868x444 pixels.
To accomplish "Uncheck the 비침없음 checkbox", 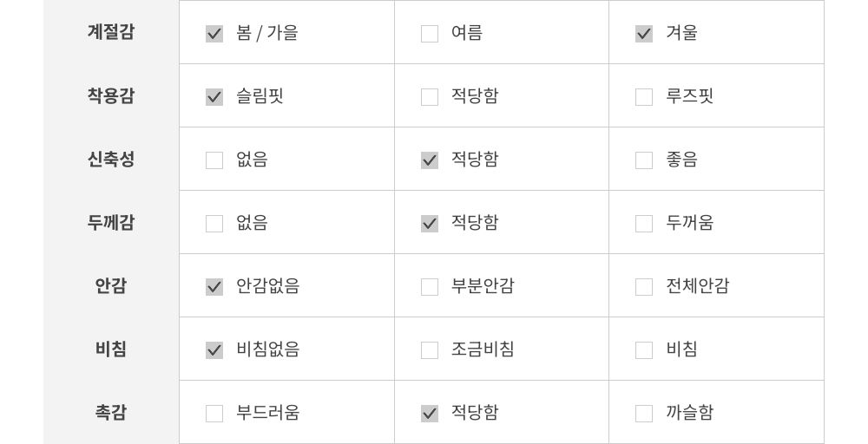I will tap(214, 350).
